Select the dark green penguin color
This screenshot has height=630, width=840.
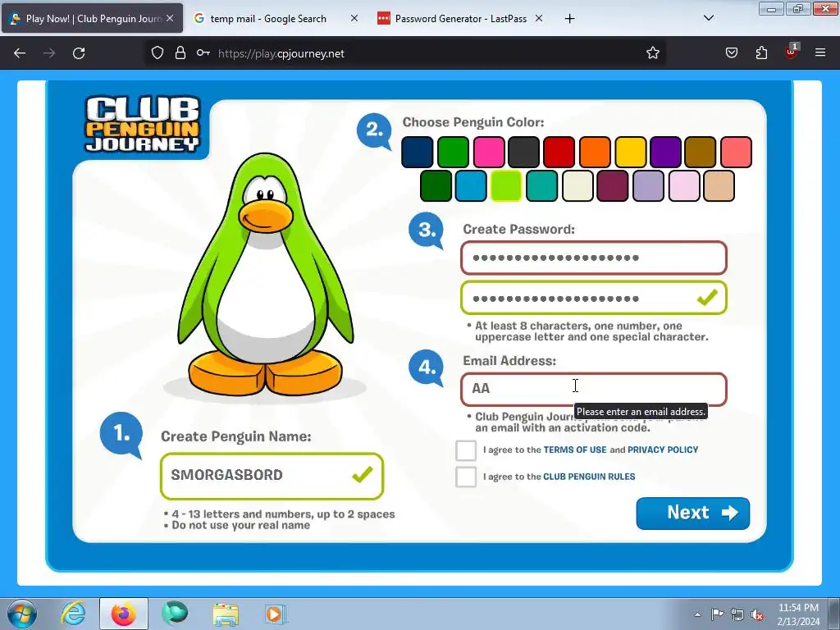pos(436,186)
